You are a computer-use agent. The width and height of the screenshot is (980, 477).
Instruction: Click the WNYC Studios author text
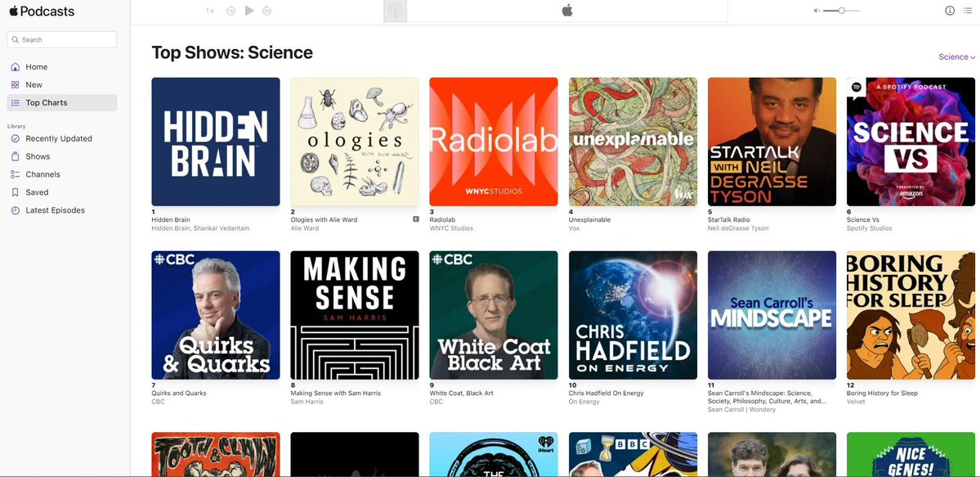tap(451, 228)
